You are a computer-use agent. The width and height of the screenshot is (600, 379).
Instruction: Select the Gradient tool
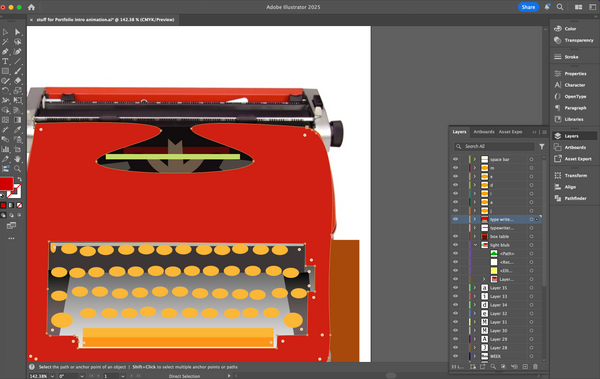click(18, 120)
